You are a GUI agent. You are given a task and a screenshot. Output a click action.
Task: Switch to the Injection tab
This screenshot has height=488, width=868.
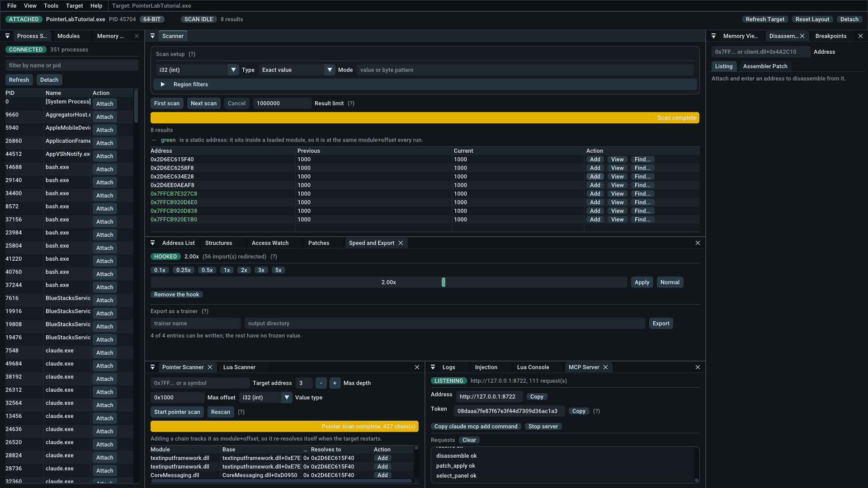[x=486, y=367]
